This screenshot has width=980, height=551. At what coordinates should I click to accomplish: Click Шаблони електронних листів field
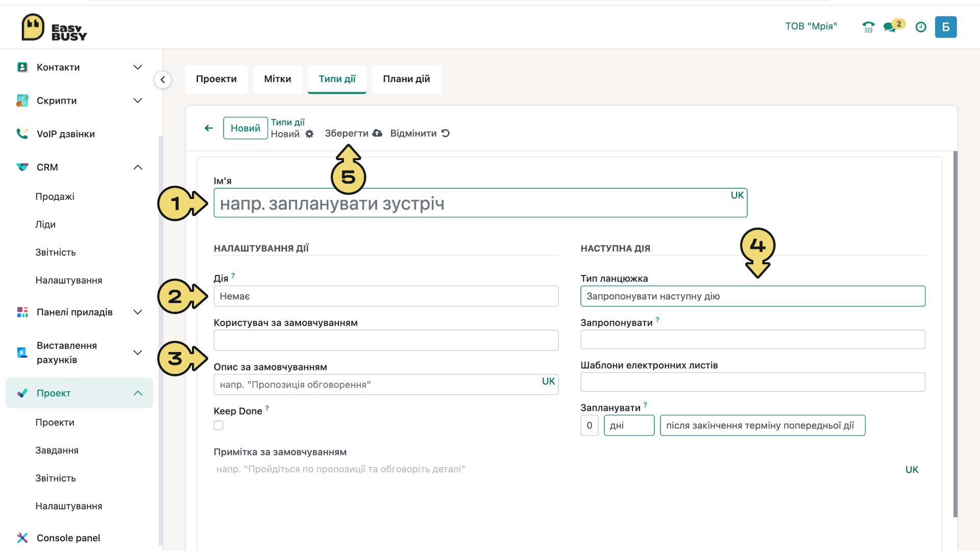coord(753,382)
